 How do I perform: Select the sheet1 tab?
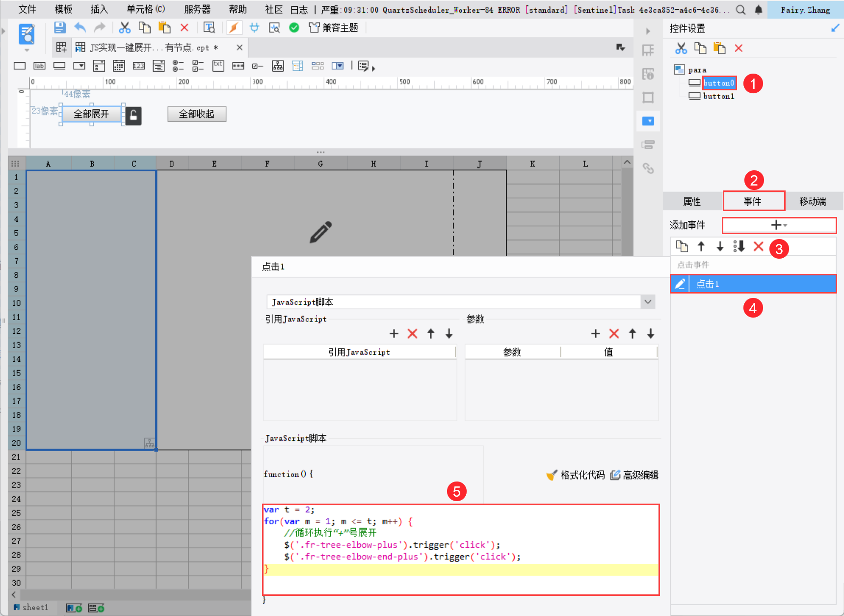(x=31, y=608)
